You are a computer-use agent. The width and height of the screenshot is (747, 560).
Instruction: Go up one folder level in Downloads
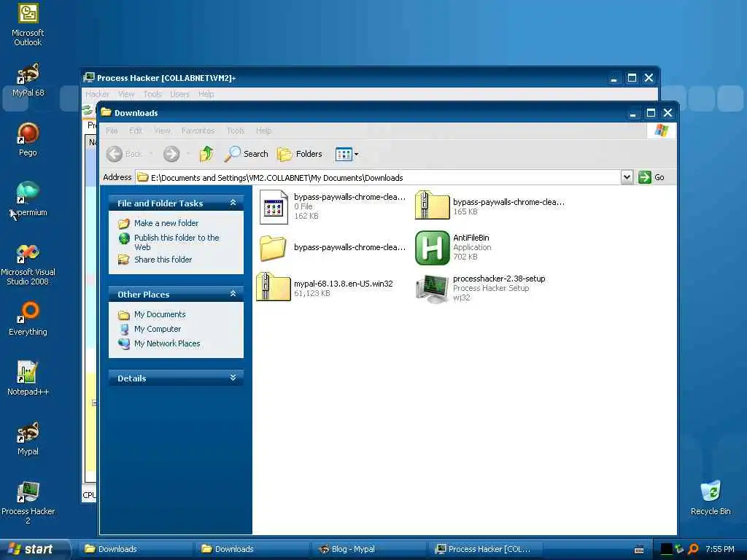[x=206, y=154]
